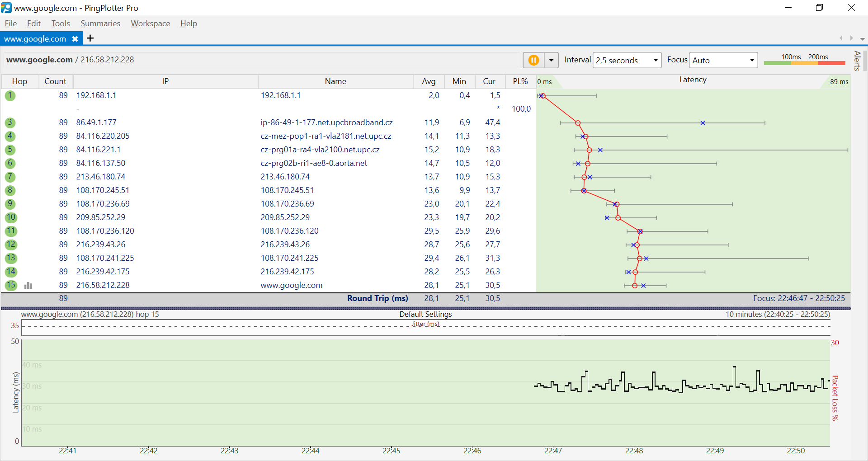The width and height of the screenshot is (868, 461).
Task: Click the 10 minutes time range label
Action: (778, 314)
